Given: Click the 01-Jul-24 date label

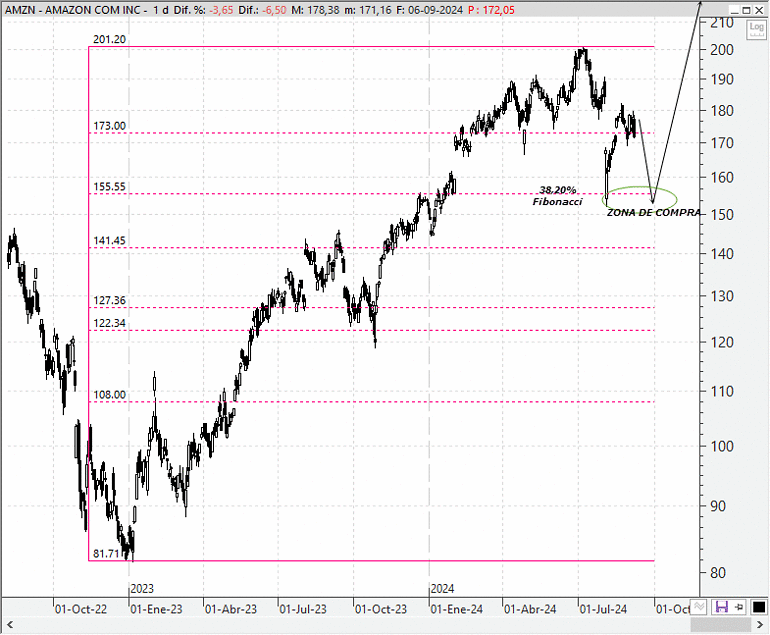Looking at the screenshot, I should (604, 609).
